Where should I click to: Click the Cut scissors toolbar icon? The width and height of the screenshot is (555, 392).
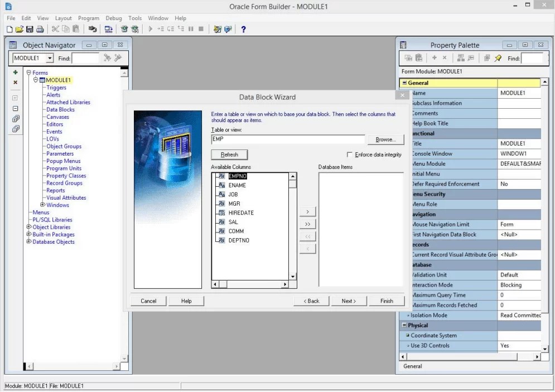[x=55, y=29]
